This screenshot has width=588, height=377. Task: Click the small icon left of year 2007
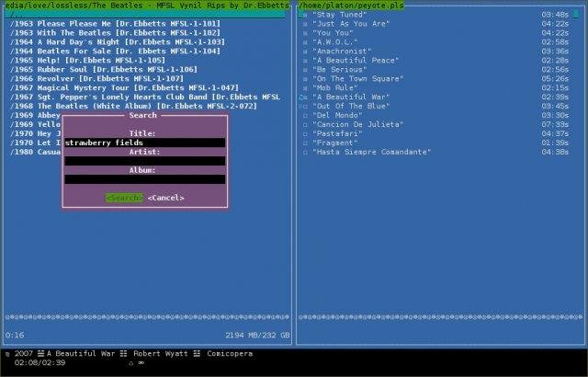[x=7, y=354]
